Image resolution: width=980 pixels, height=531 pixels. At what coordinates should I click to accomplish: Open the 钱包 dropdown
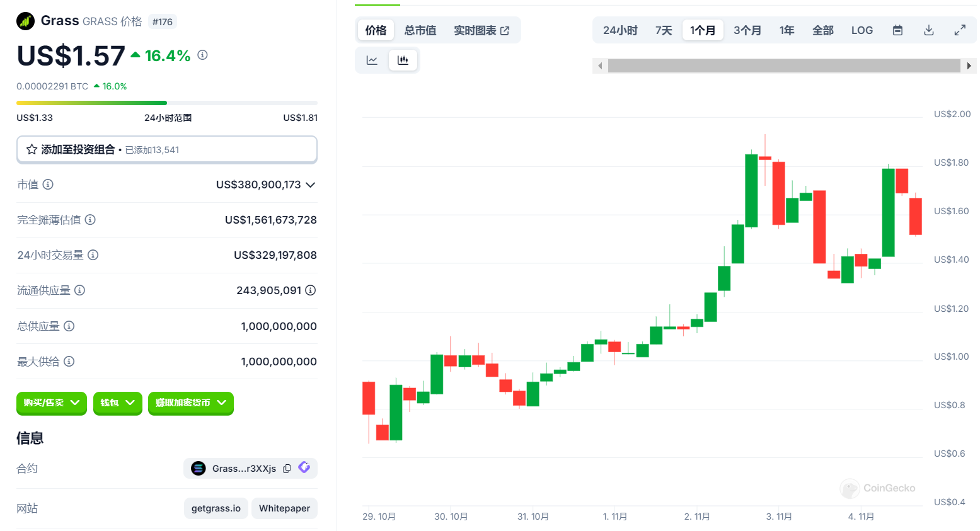tap(118, 403)
